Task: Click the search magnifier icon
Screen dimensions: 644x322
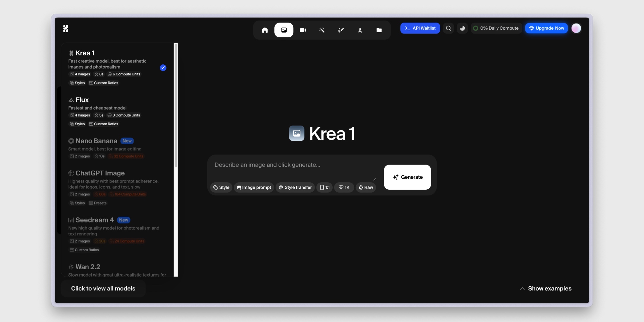Action: pyautogui.click(x=448, y=28)
